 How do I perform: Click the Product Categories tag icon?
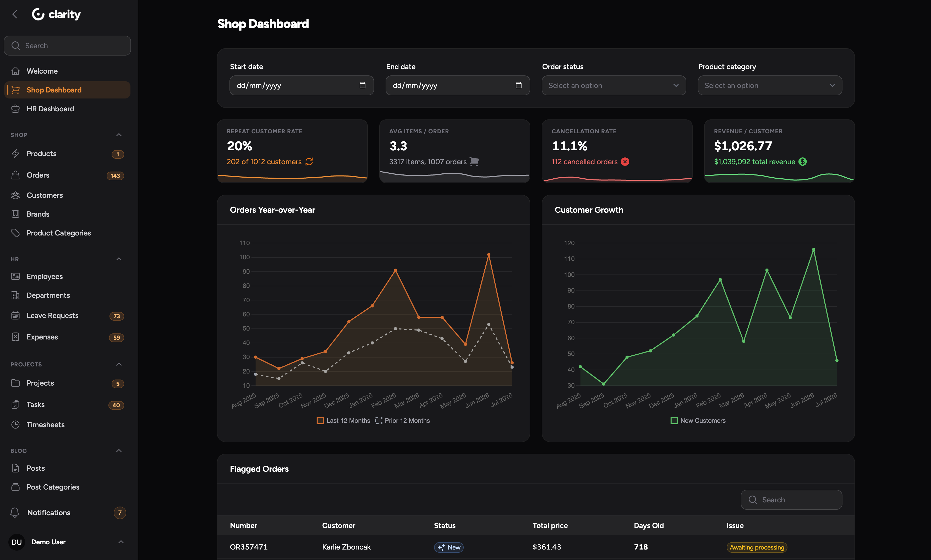point(15,233)
